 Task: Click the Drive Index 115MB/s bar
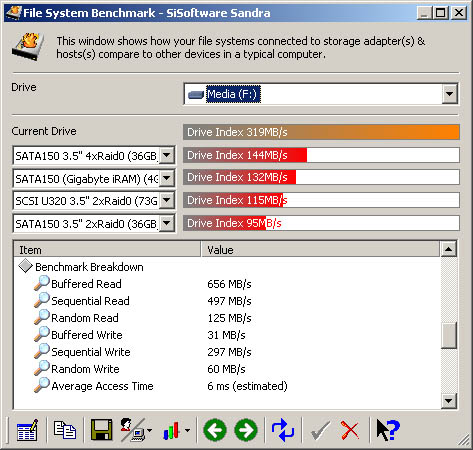point(321,200)
